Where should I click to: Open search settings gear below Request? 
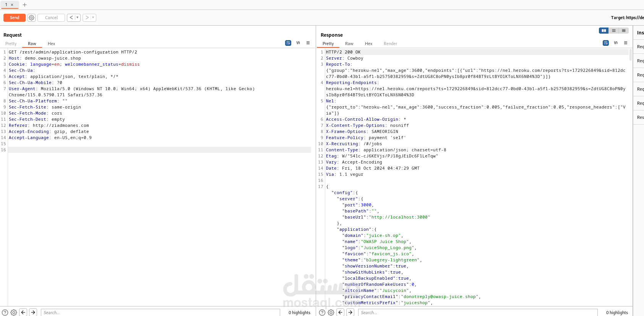pos(14,313)
